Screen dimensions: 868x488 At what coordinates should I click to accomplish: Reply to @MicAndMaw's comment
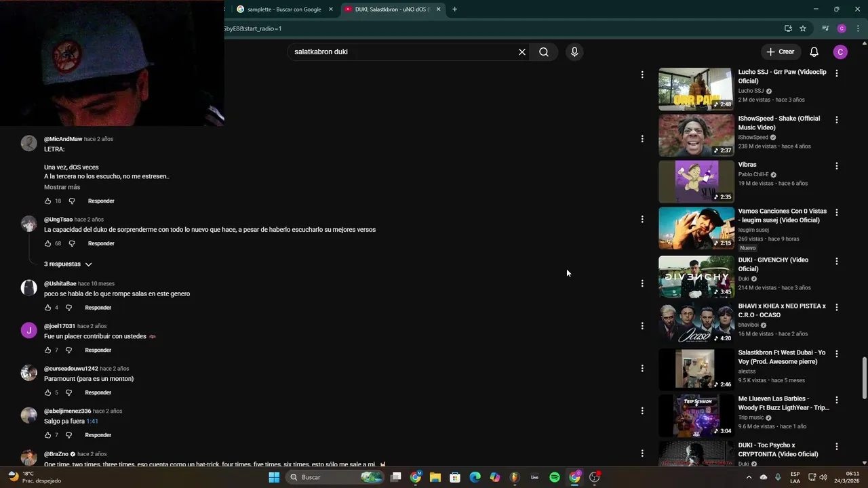click(101, 201)
